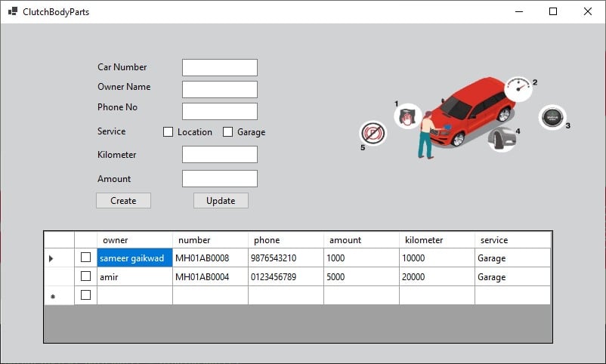Click the ClutchBodyParts title bar app icon
606x364 pixels.
pyautogui.click(x=13, y=12)
